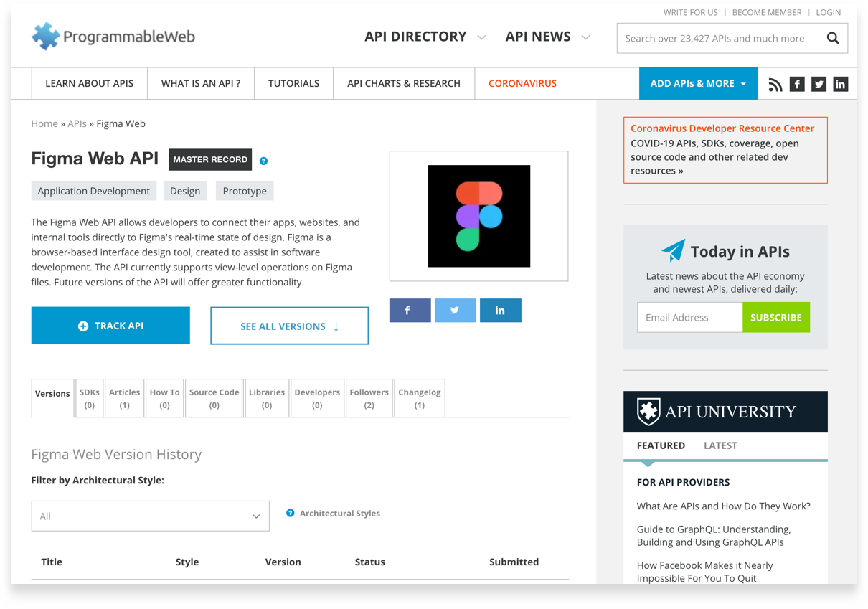Open WHAT IS AN API ? page
Viewport: 868px width, 609px height.
[x=201, y=83]
